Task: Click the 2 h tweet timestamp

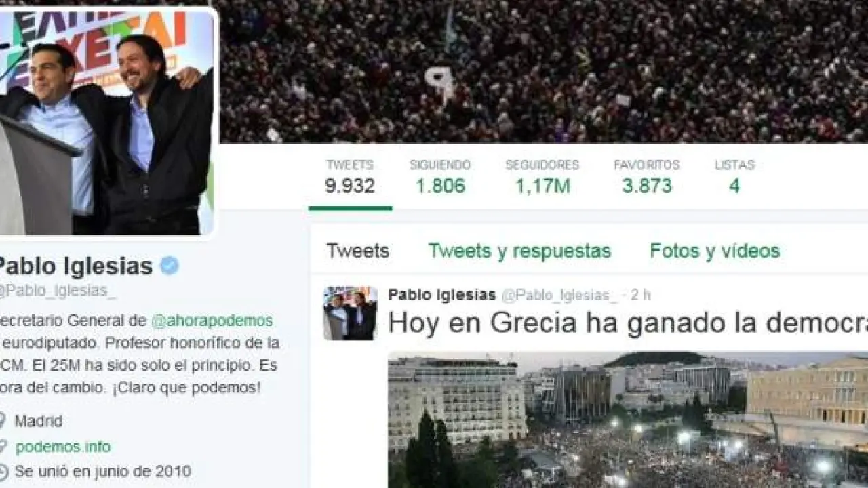Action: [x=640, y=295]
